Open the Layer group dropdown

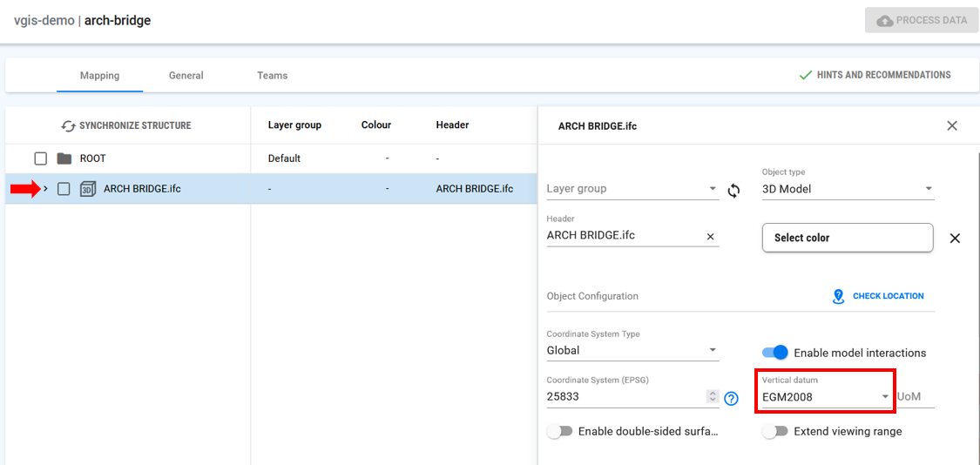tap(632, 189)
